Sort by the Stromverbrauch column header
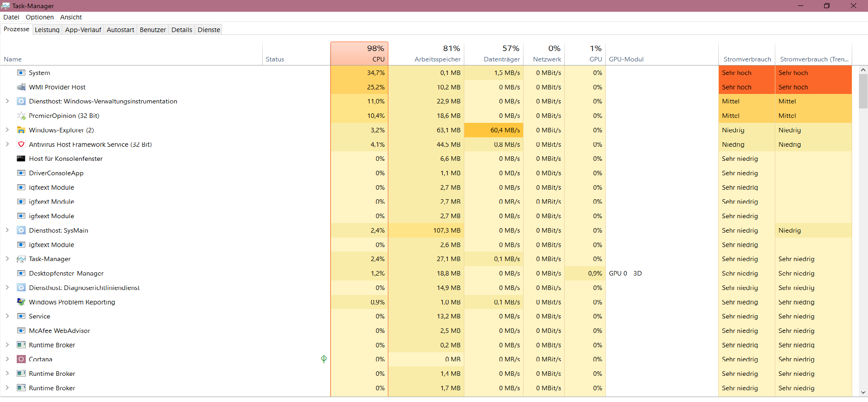This screenshot has width=868, height=402. point(747,54)
